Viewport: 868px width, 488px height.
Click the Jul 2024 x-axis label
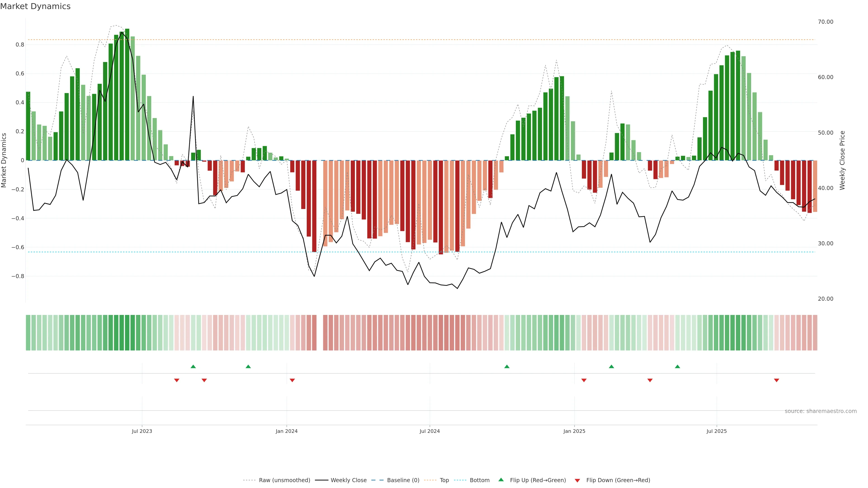click(430, 431)
